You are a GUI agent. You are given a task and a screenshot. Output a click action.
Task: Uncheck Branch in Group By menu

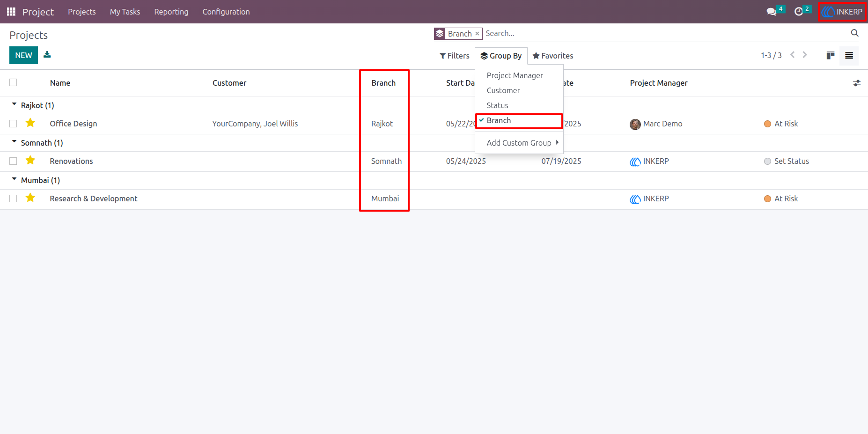(519, 121)
